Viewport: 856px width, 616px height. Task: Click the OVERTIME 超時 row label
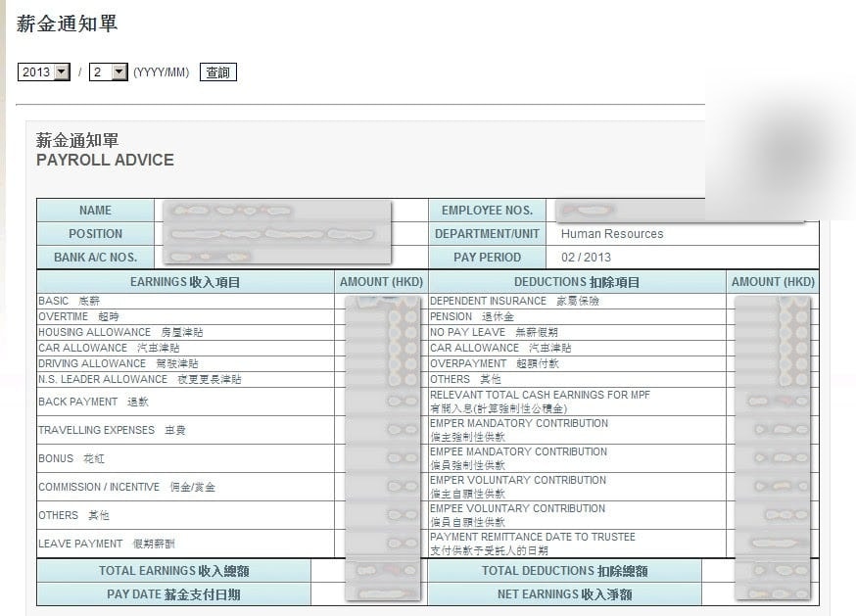pos(78,316)
